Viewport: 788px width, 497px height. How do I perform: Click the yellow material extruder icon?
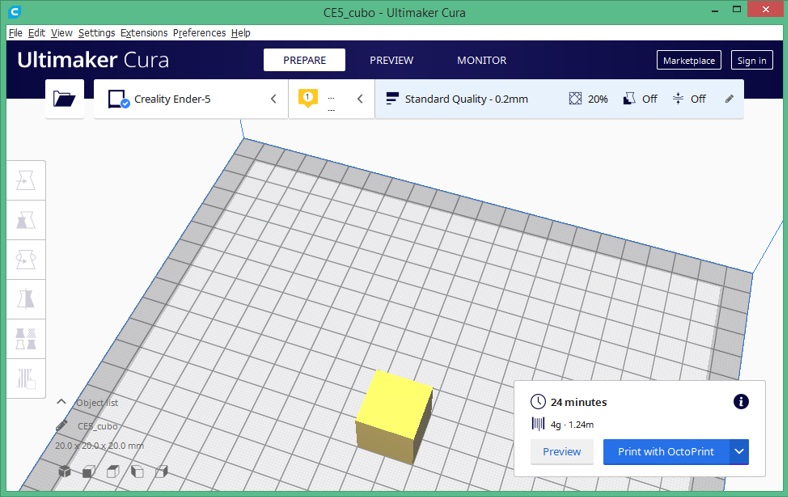coord(308,98)
